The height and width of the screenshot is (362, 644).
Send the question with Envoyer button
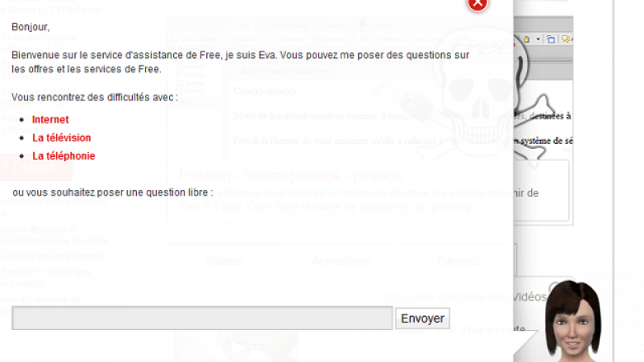(x=423, y=318)
